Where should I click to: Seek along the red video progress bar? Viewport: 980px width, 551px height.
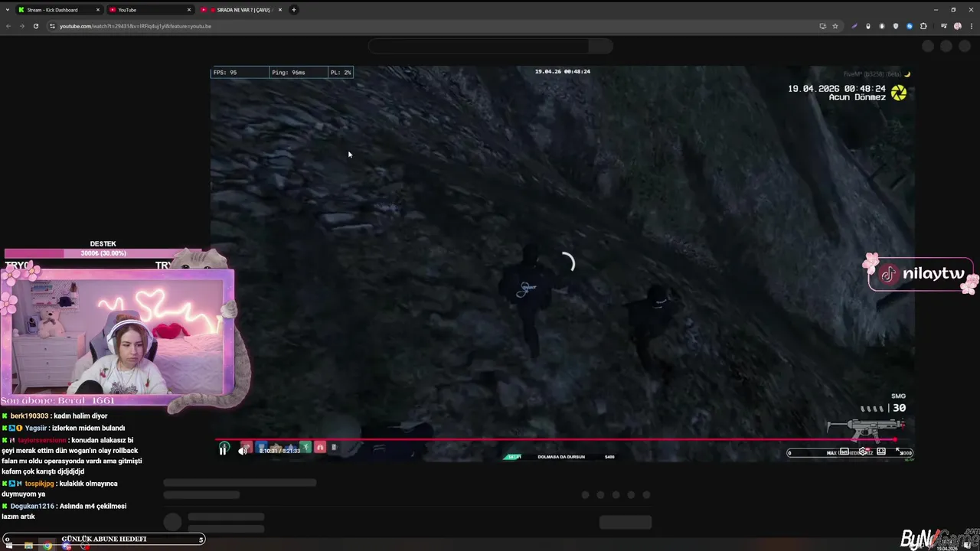point(556,439)
